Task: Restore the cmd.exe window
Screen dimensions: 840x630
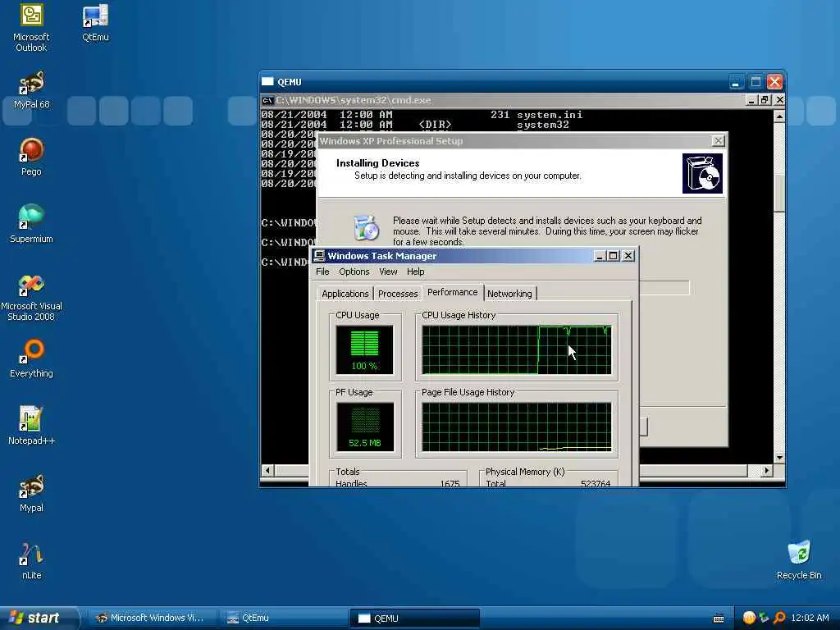Action: click(765, 100)
